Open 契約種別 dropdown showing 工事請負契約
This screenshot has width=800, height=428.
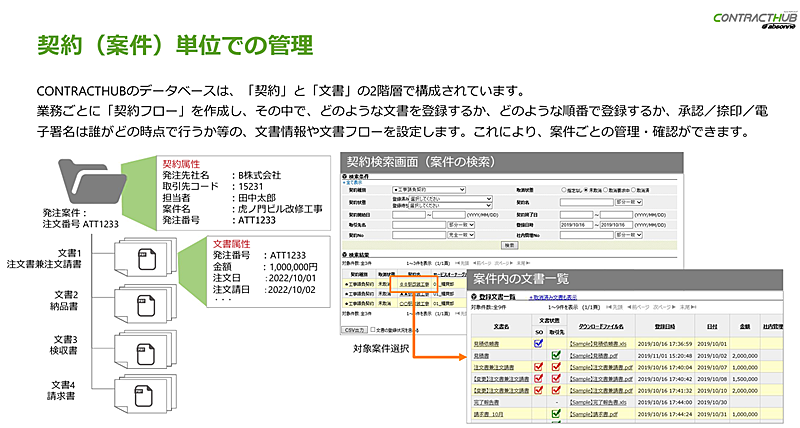click(429, 190)
